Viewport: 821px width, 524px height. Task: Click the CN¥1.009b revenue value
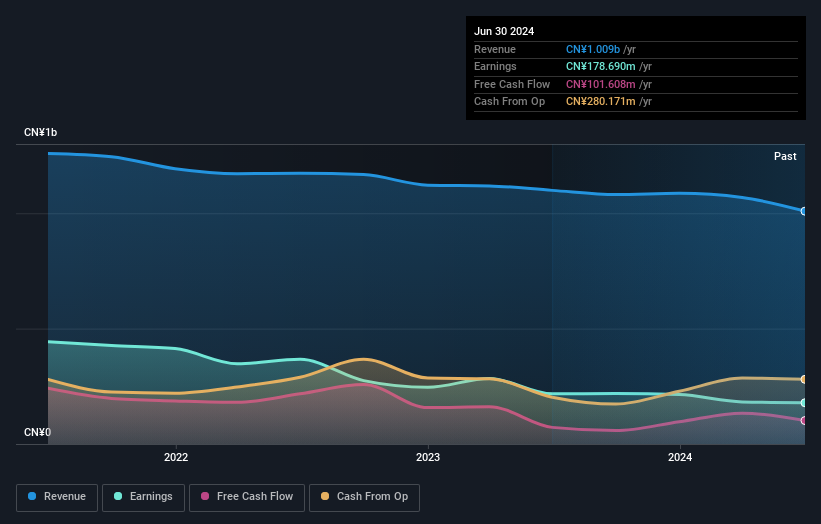click(x=593, y=49)
